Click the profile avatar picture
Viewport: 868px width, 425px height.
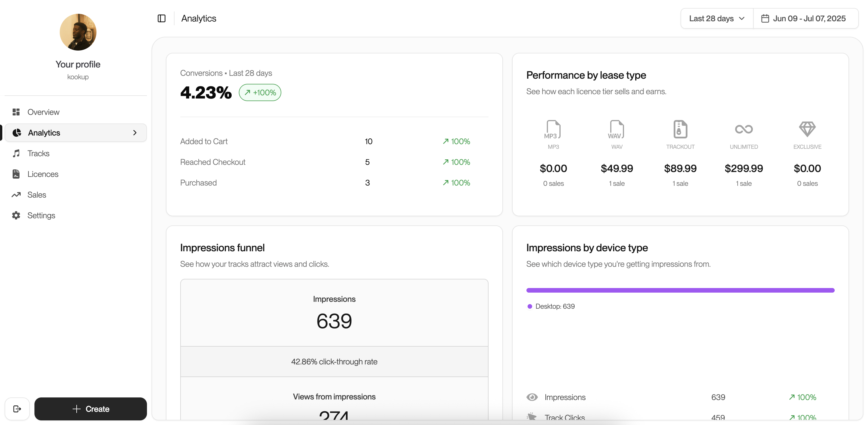[78, 32]
